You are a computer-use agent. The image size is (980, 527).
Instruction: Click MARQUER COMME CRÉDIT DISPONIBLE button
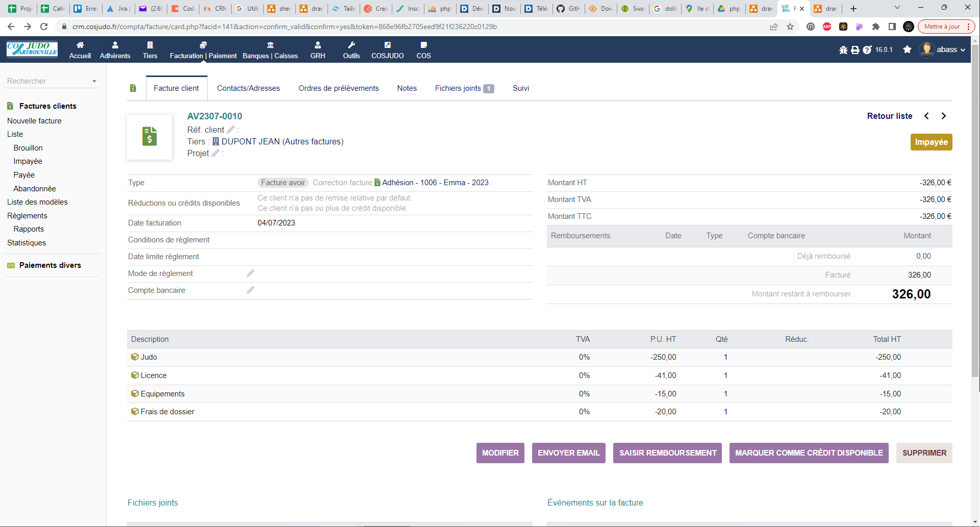pyautogui.click(x=809, y=453)
